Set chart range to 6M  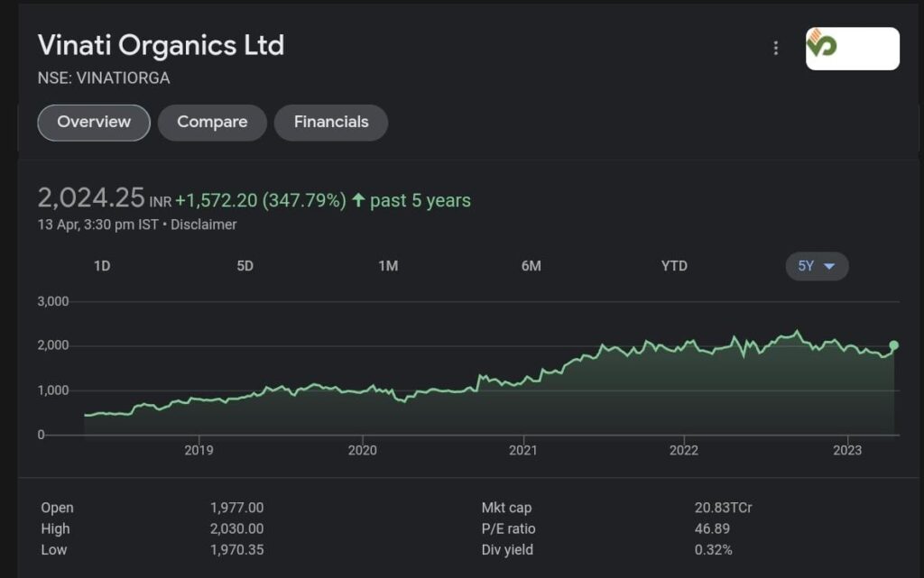click(x=531, y=266)
